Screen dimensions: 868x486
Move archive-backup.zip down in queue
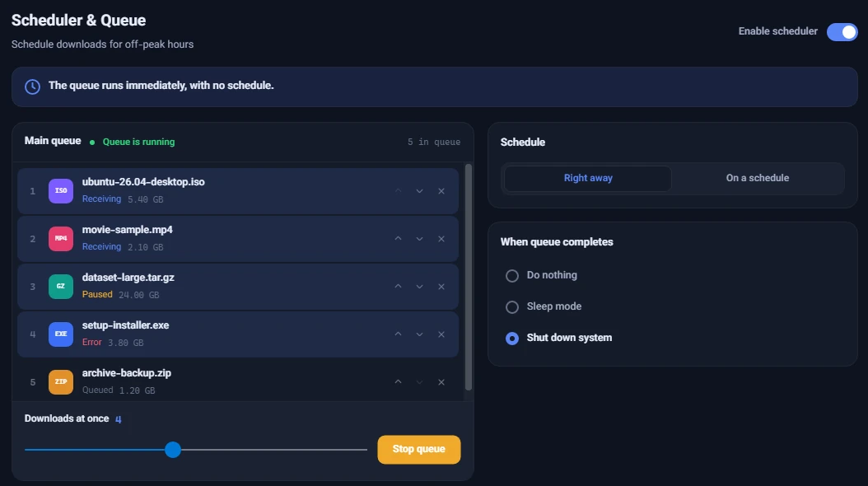[420, 382]
